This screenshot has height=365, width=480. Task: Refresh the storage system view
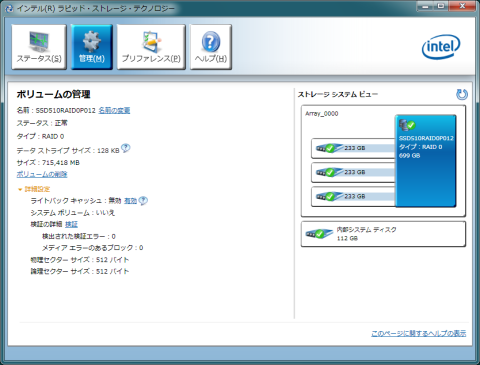462,94
